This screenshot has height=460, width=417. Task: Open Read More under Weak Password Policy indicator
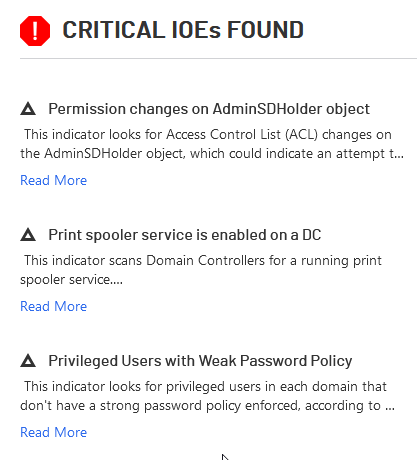[54, 432]
